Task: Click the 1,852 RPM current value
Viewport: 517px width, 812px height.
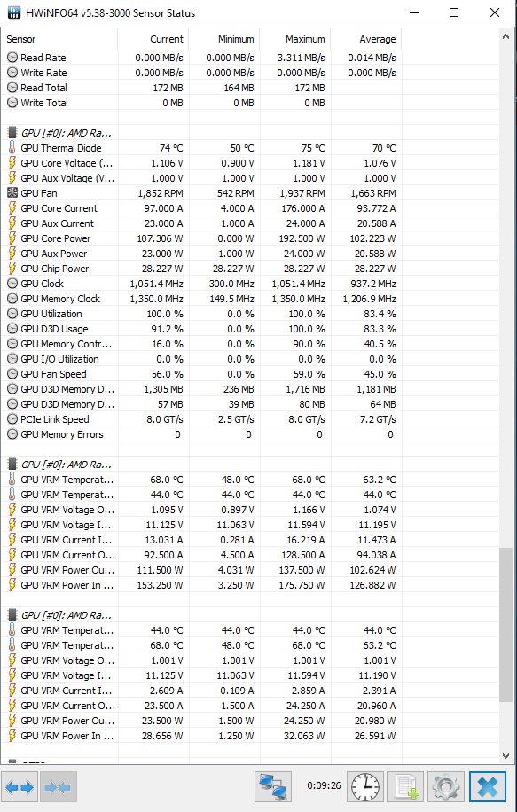Action: [x=161, y=193]
